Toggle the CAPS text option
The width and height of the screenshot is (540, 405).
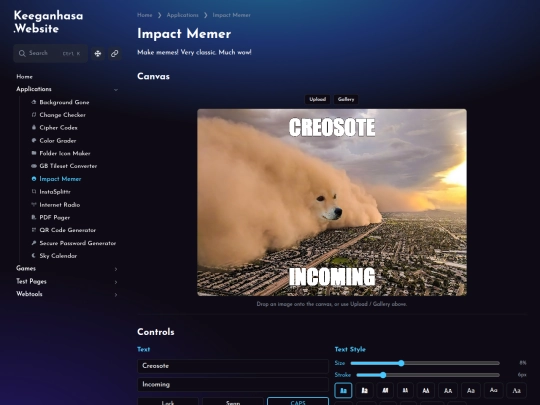(x=298, y=401)
